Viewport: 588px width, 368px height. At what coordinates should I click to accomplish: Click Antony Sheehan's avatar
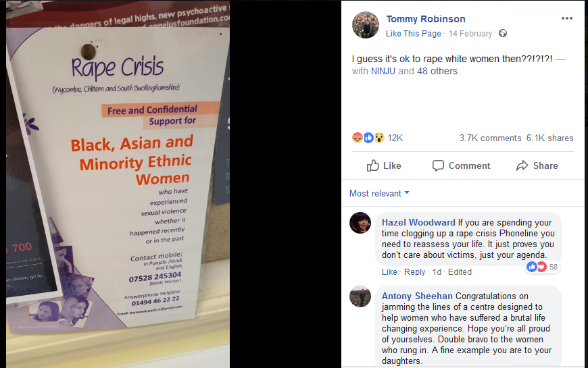tap(360, 296)
